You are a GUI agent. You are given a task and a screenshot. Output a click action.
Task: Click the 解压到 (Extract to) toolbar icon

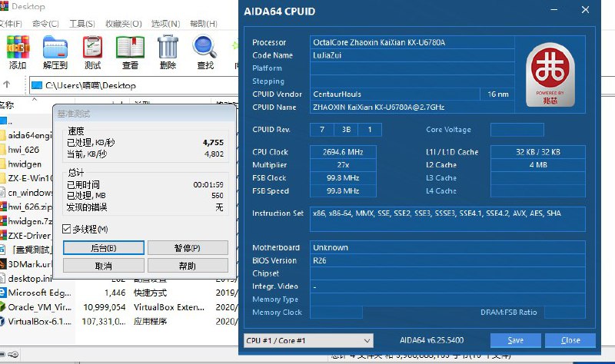tap(55, 48)
